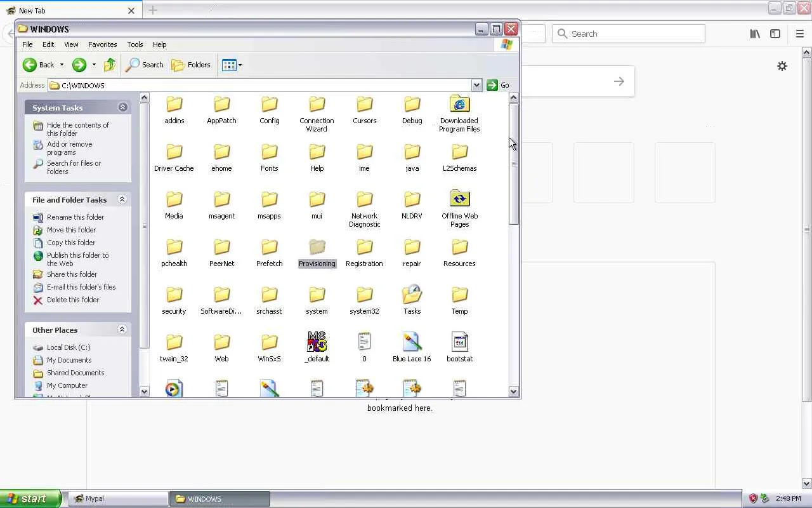This screenshot has height=508, width=812.
Task: Click the Mypal Search box
Action: 629,34
